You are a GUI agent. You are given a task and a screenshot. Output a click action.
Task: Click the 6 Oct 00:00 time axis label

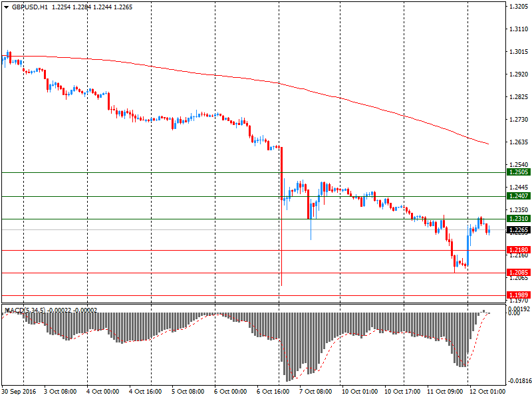(231, 392)
